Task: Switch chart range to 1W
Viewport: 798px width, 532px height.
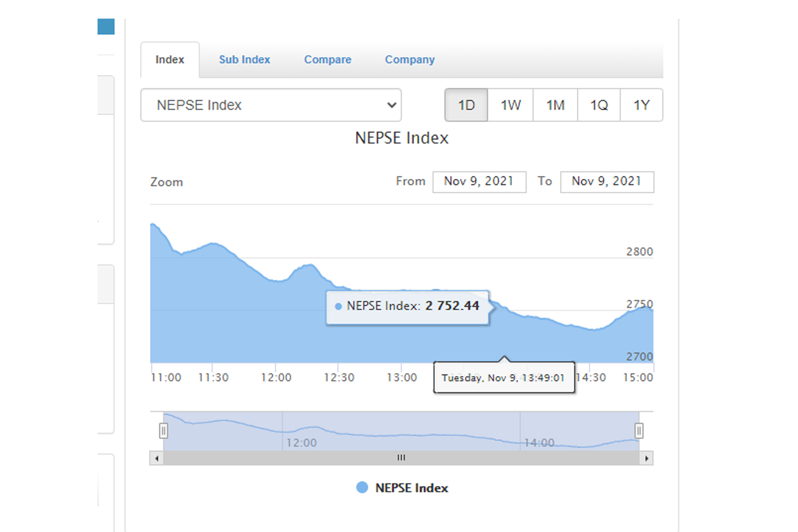Action: (510, 105)
